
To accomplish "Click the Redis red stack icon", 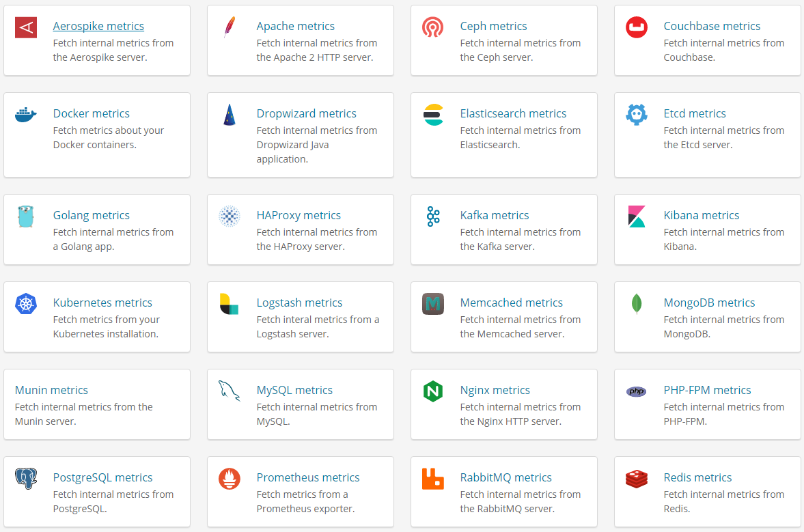I will (x=637, y=479).
